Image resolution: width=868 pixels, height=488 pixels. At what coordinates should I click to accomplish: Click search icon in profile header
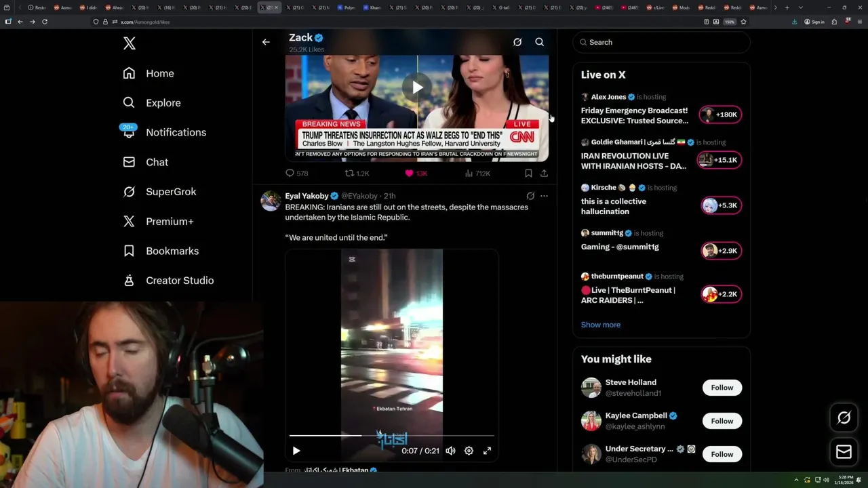[540, 42]
